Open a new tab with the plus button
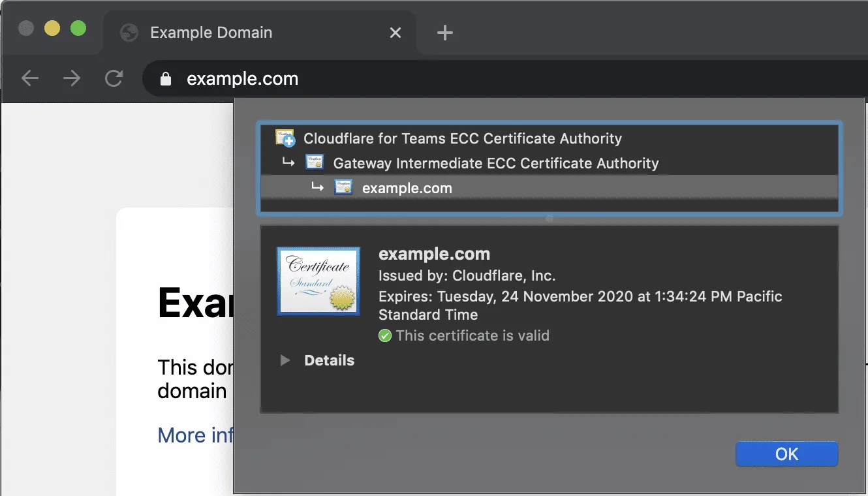Image resolution: width=868 pixels, height=496 pixels. 444,32
